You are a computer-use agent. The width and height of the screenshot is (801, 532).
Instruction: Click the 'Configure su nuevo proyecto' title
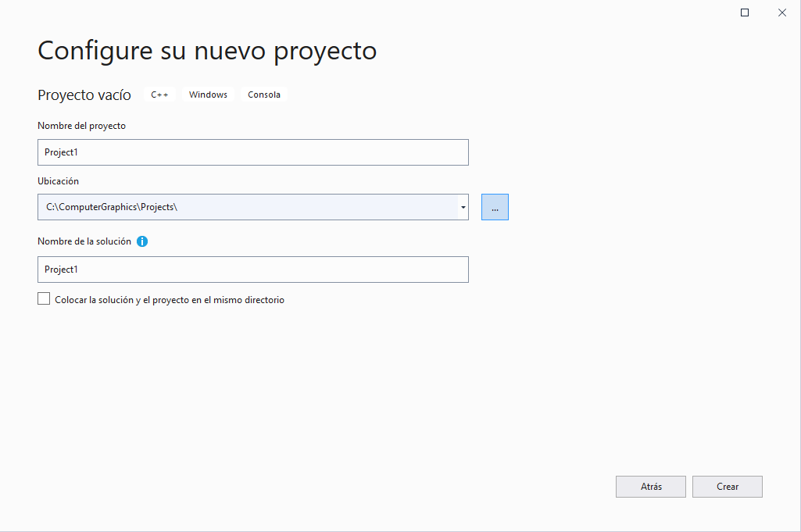click(x=206, y=50)
